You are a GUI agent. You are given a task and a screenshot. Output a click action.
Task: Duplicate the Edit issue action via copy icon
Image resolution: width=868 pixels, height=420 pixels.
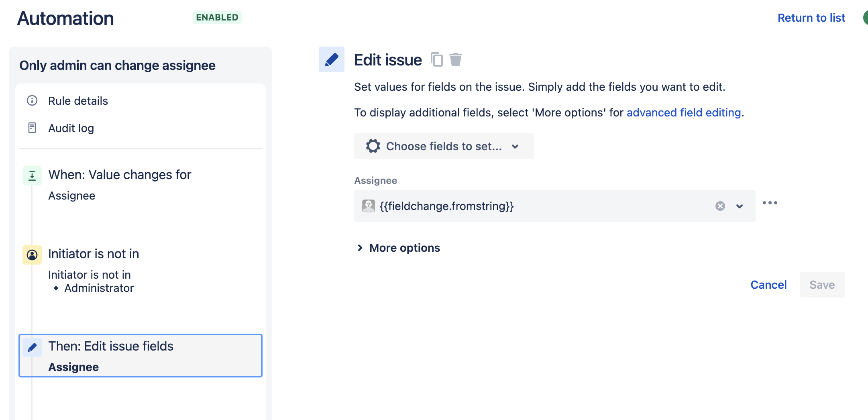coord(437,59)
